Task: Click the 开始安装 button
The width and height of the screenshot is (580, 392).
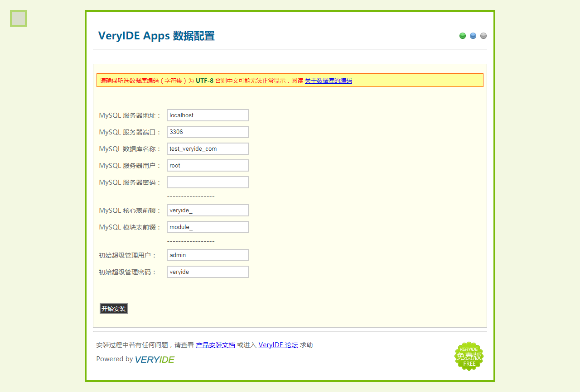Action: tap(114, 309)
